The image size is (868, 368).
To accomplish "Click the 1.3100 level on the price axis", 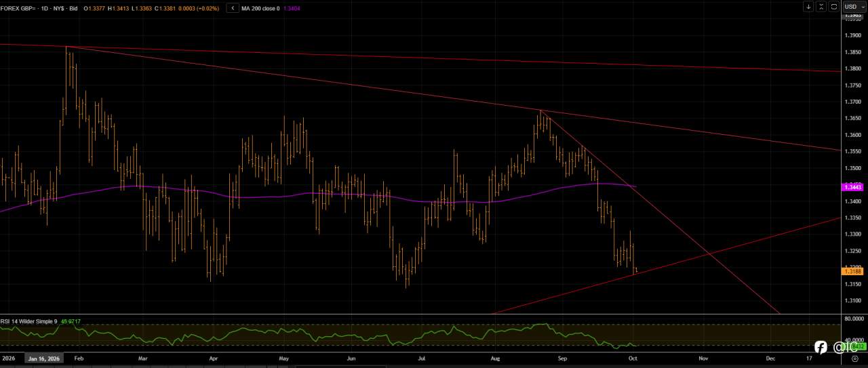I will pyautogui.click(x=853, y=300).
